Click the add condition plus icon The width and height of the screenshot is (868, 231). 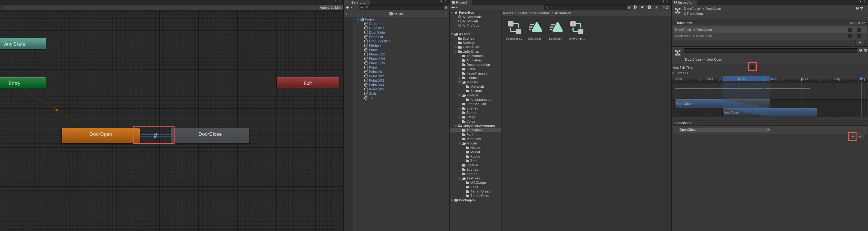852,136
